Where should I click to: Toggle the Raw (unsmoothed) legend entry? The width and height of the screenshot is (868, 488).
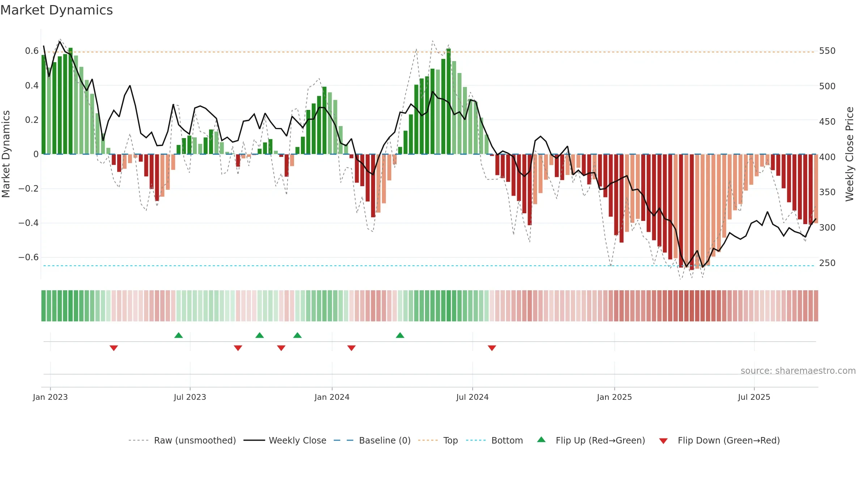click(182, 440)
